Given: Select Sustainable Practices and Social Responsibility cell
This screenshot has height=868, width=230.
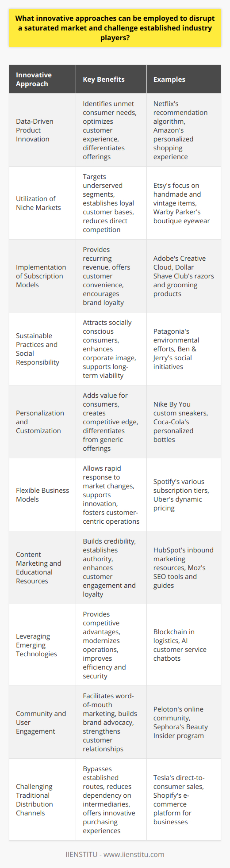Looking at the screenshot, I should (42, 349).
